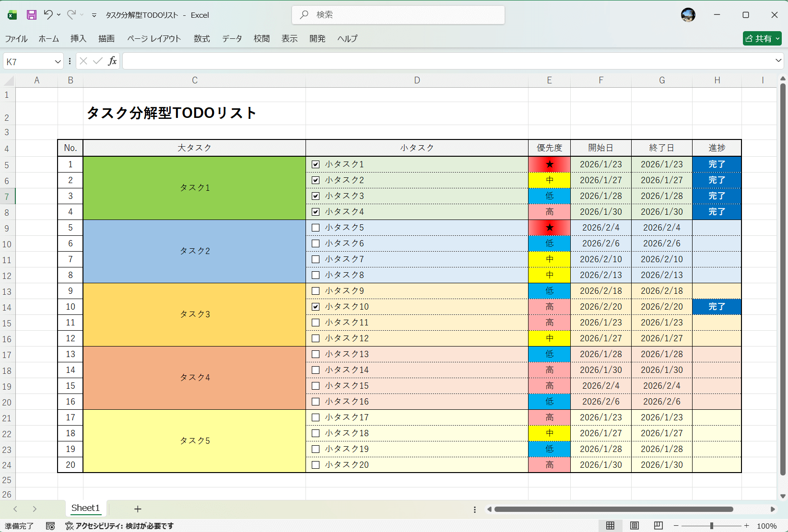Click the macro record icon in the status bar

(49, 526)
